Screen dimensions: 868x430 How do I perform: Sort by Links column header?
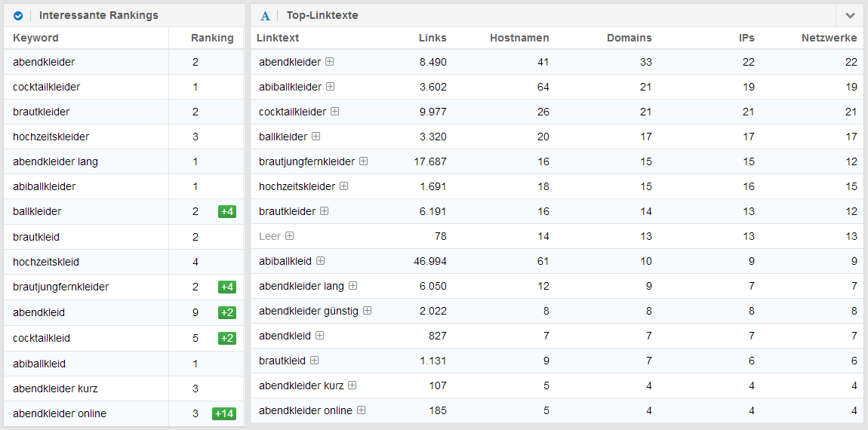432,38
